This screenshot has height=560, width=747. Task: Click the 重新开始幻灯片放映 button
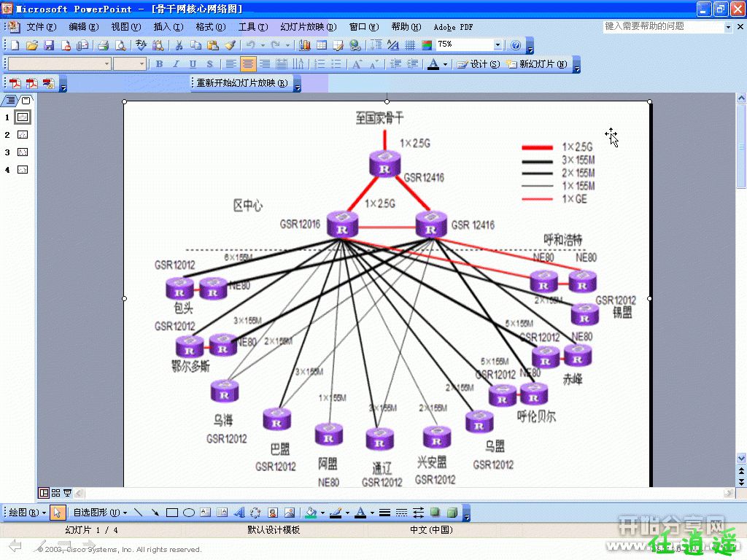click(x=241, y=83)
